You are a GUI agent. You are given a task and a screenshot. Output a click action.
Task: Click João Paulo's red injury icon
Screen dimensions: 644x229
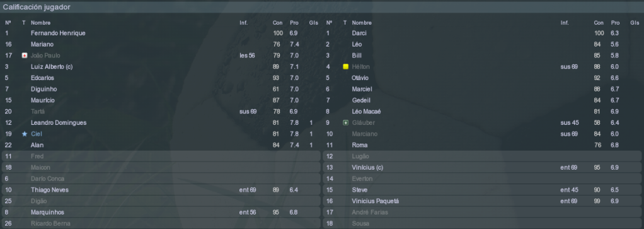(24, 56)
